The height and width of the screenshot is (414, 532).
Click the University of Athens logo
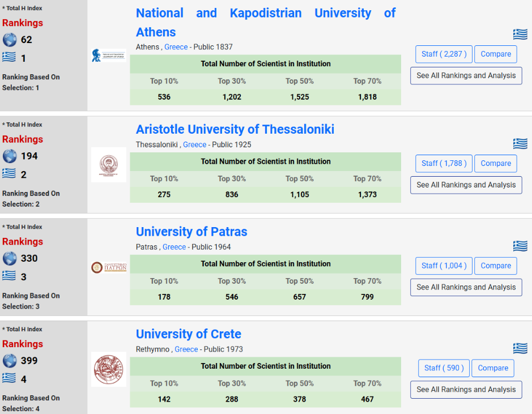pos(108,56)
